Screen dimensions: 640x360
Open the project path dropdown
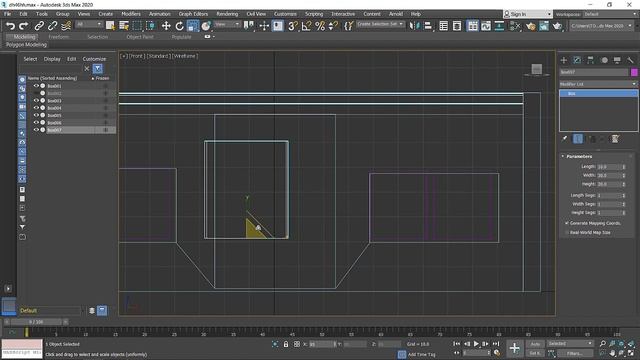pyautogui.click(x=601, y=26)
